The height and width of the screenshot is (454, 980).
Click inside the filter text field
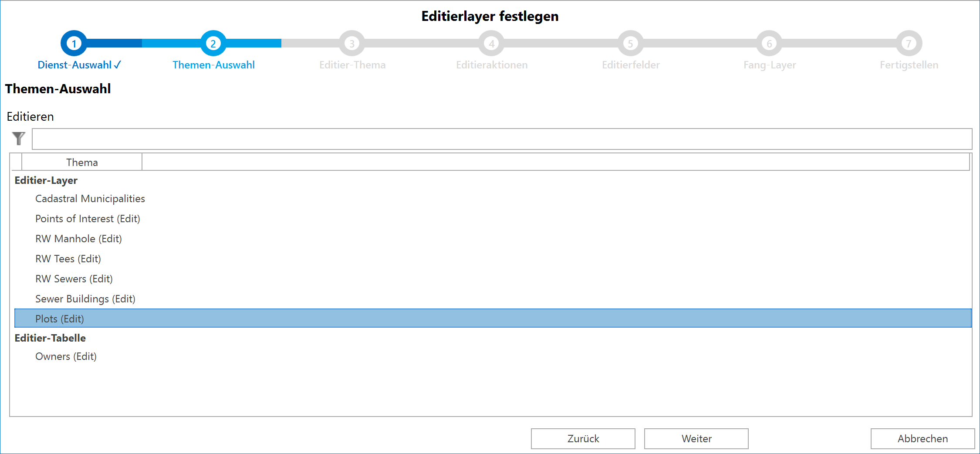coord(501,139)
